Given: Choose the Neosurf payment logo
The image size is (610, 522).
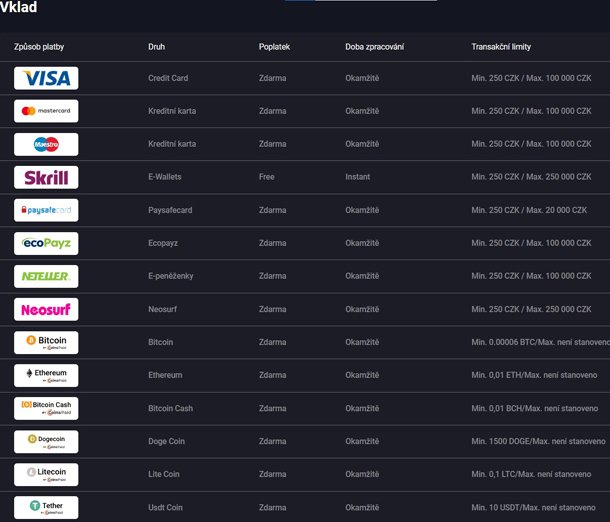Looking at the screenshot, I should [46, 309].
